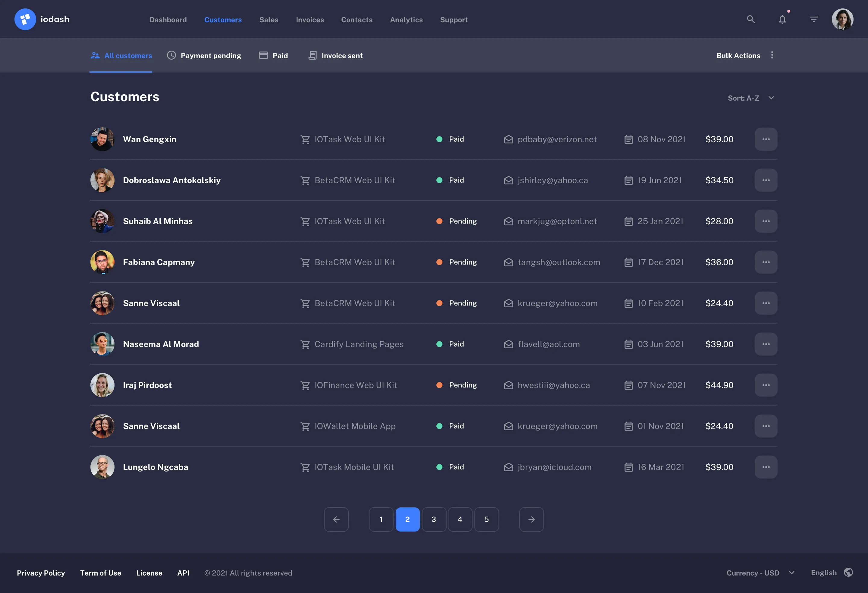868x593 pixels.
Task: Switch to the Payment pending tab
Action: click(x=211, y=55)
